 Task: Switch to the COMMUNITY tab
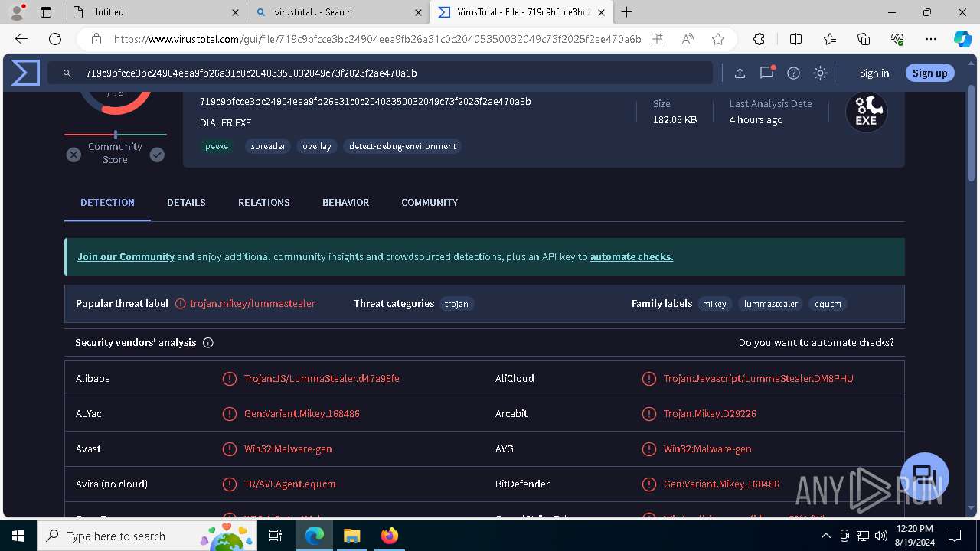pos(430,203)
